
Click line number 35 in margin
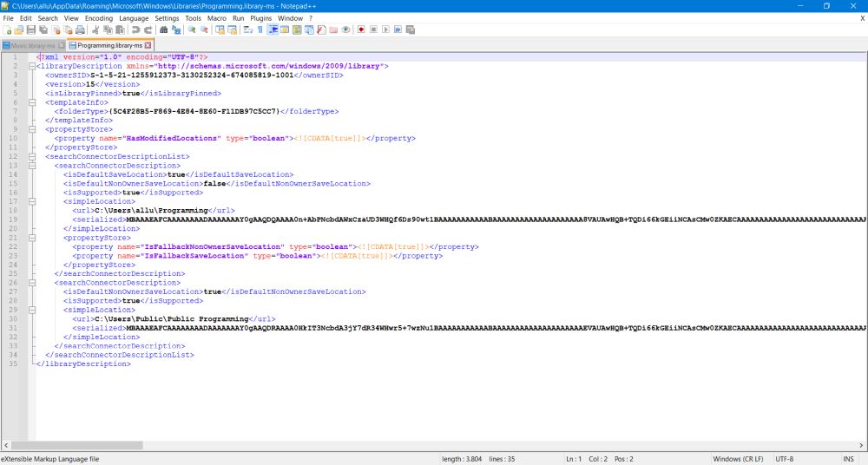click(13, 364)
